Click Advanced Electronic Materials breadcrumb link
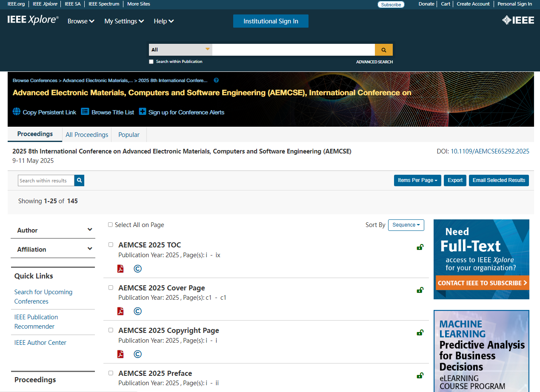This screenshot has height=392, width=540. tap(98, 80)
